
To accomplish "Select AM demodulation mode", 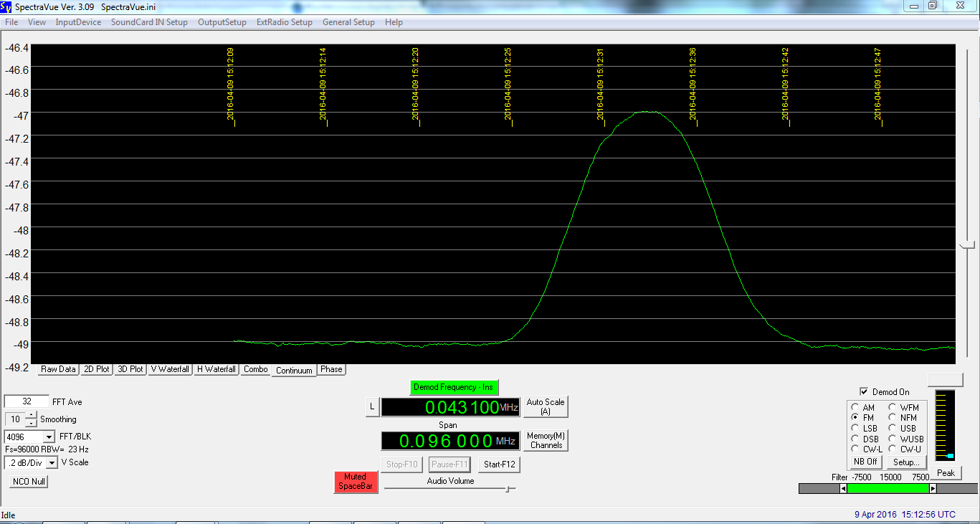I will click(856, 407).
